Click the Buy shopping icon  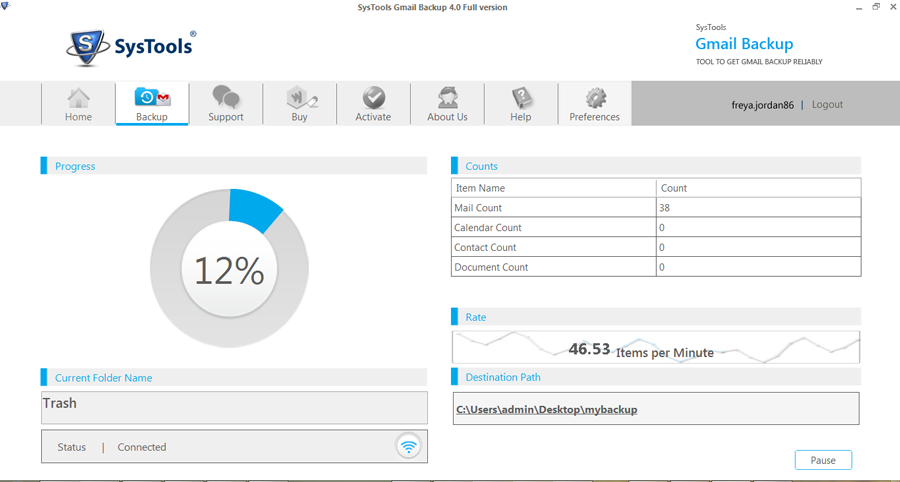click(302, 98)
